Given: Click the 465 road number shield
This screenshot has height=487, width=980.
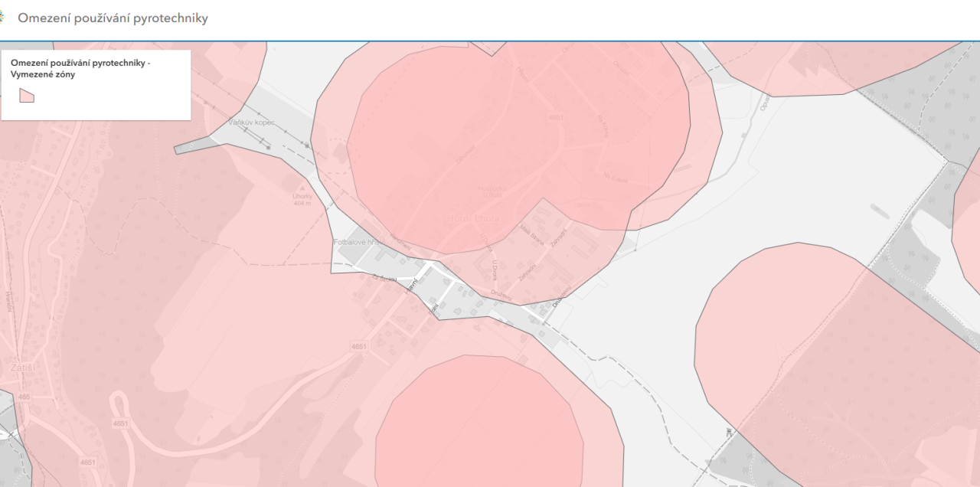Looking at the screenshot, I should point(24,397).
